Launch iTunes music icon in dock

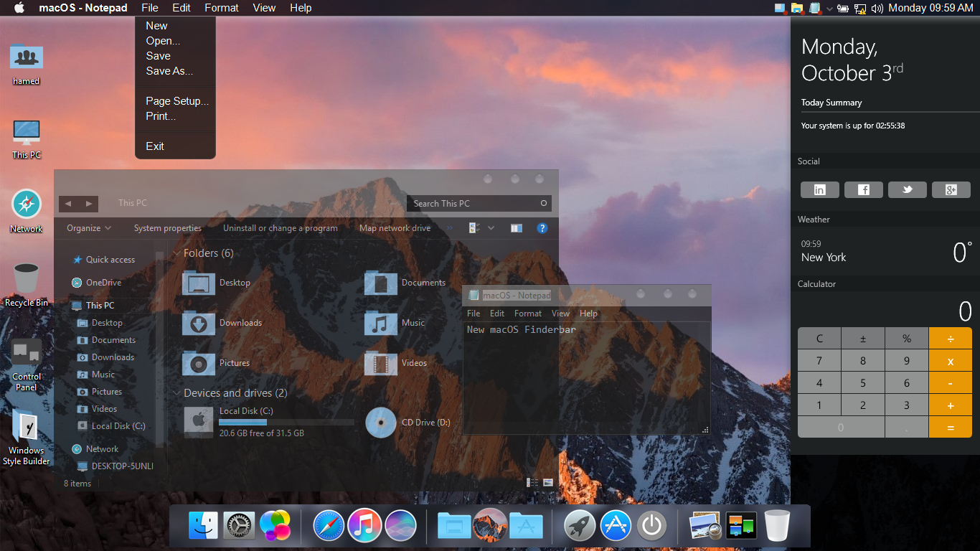point(364,526)
